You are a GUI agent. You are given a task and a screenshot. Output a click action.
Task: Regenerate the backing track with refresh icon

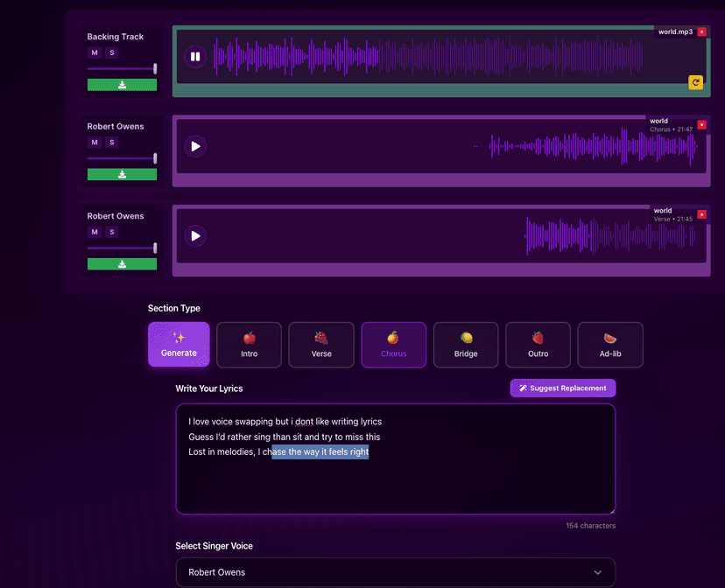coord(696,81)
